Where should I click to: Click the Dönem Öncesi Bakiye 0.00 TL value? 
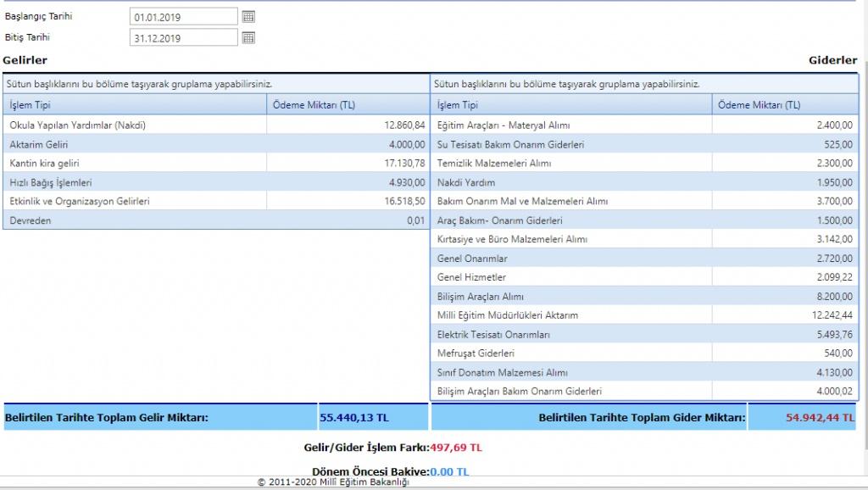tap(449, 471)
